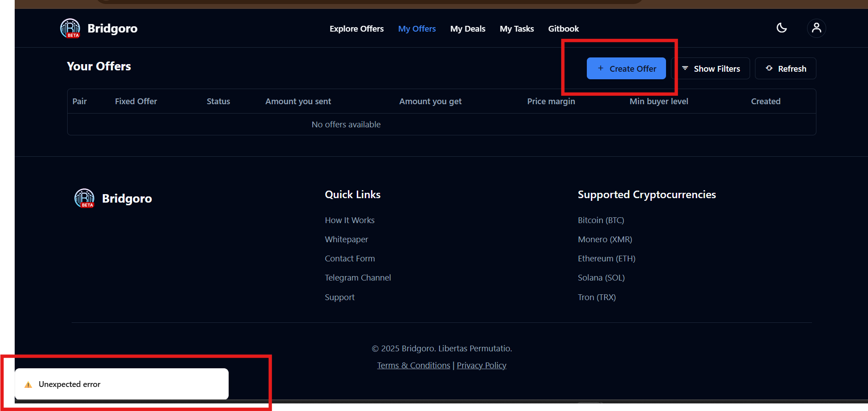Click Supported Cryptocurrencies heading

point(647,195)
